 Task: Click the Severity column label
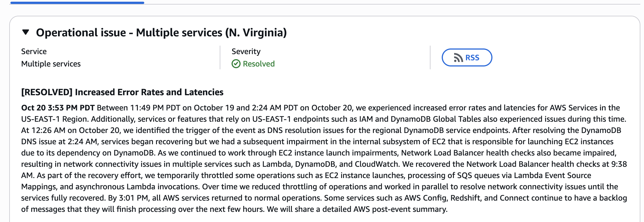246,52
